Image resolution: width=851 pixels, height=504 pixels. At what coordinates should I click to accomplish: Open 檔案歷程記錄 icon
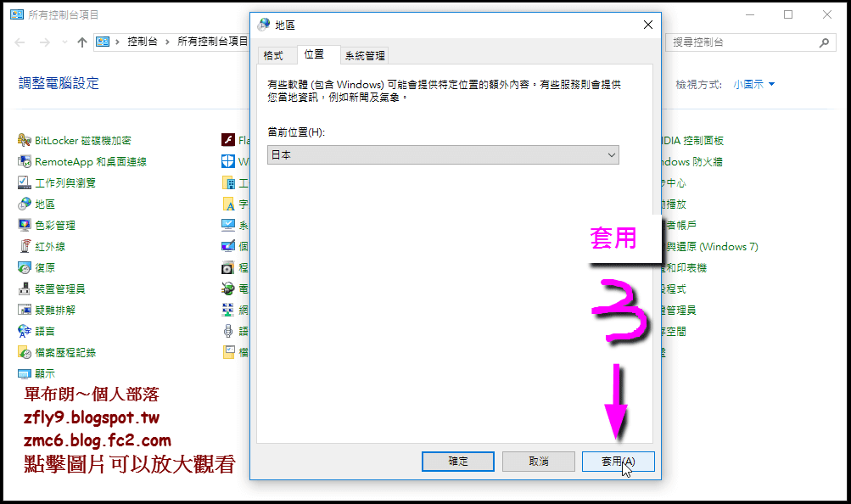25,353
